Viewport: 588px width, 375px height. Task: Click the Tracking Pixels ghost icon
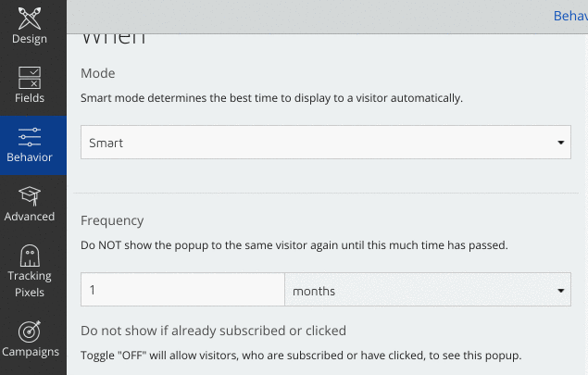[x=30, y=256]
